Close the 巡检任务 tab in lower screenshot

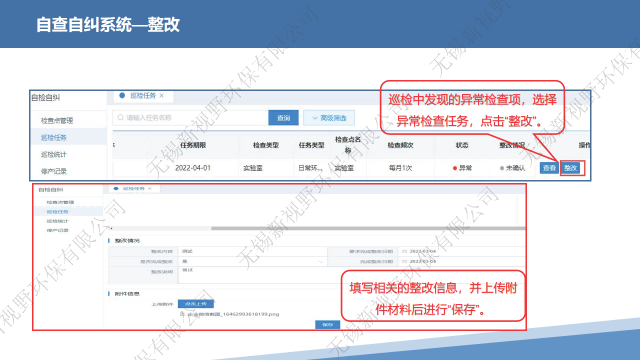(150, 189)
